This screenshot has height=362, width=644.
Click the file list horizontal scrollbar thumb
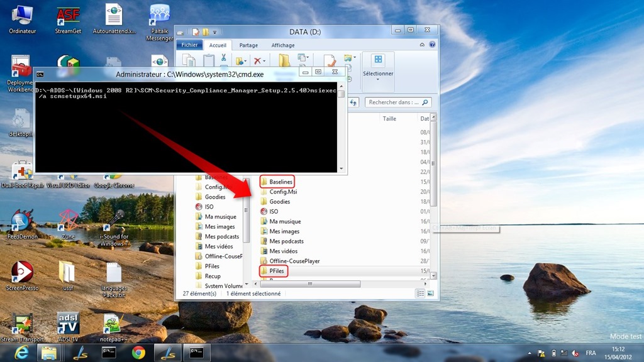click(x=310, y=283)
